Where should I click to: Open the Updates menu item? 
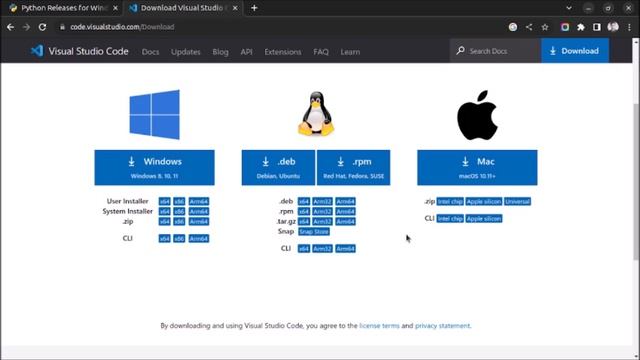click(186, 52)
